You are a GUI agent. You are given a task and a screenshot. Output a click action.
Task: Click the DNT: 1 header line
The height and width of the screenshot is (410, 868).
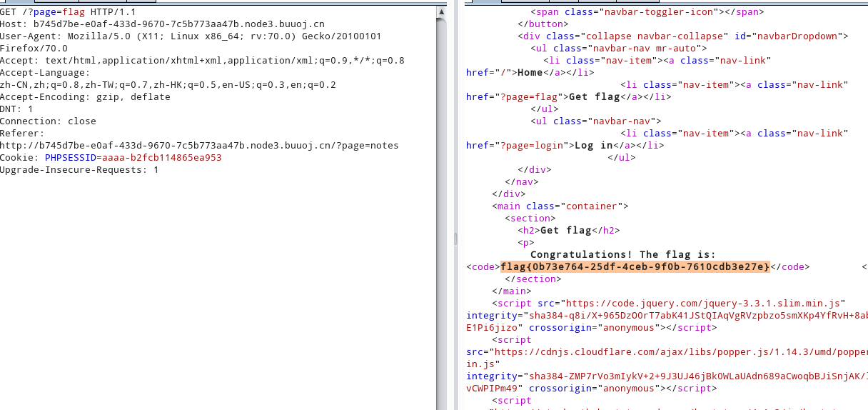click(16, 109)
